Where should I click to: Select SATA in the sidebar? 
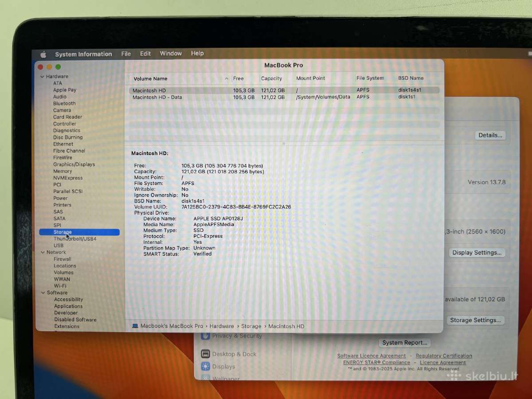point(59,219)
